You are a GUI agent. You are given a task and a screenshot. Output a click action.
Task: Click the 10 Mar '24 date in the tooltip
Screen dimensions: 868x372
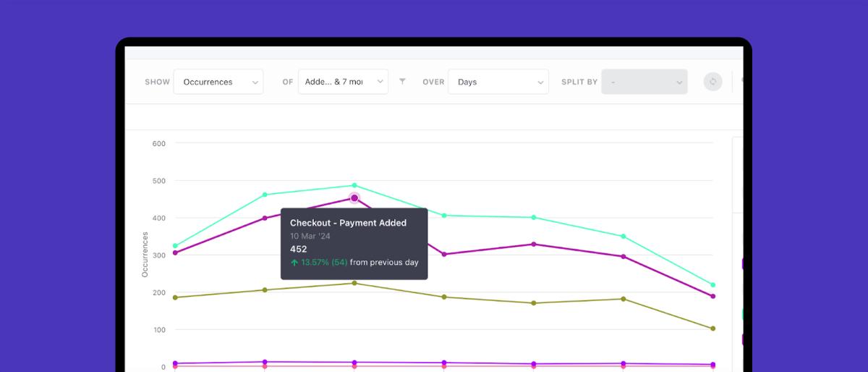coord(312,236)
